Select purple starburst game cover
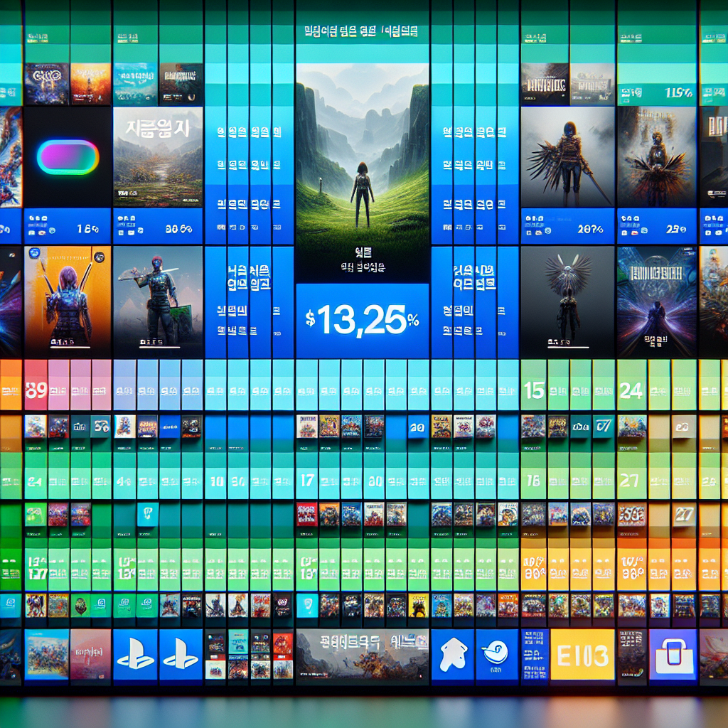Screen dimensions: 728x728 click(657, 301)
